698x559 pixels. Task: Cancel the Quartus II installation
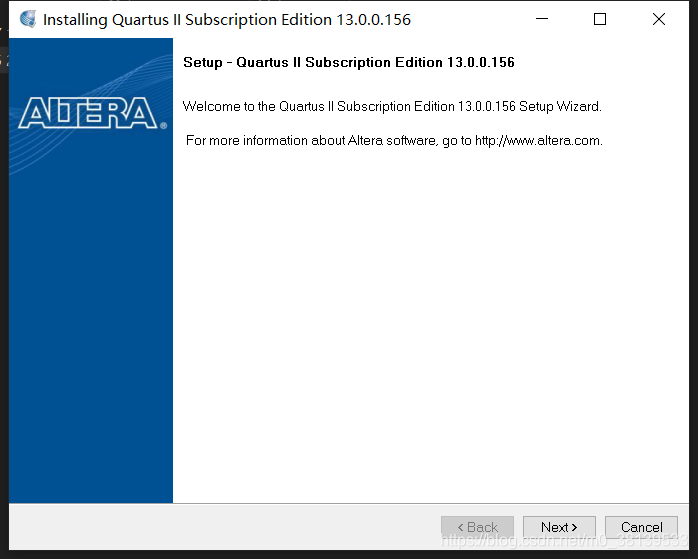click(641, 527)
